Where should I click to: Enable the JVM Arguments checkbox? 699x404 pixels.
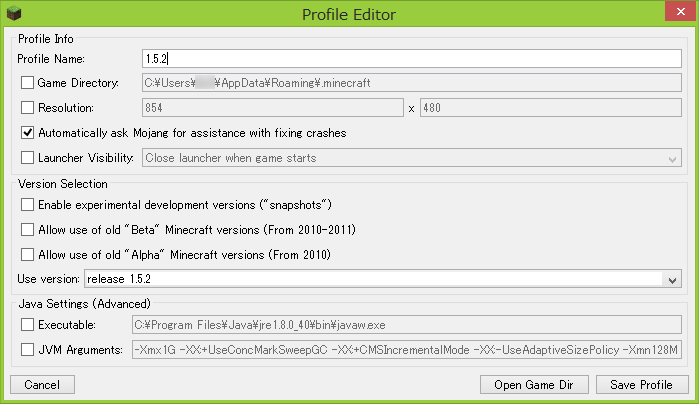point(27,349)
